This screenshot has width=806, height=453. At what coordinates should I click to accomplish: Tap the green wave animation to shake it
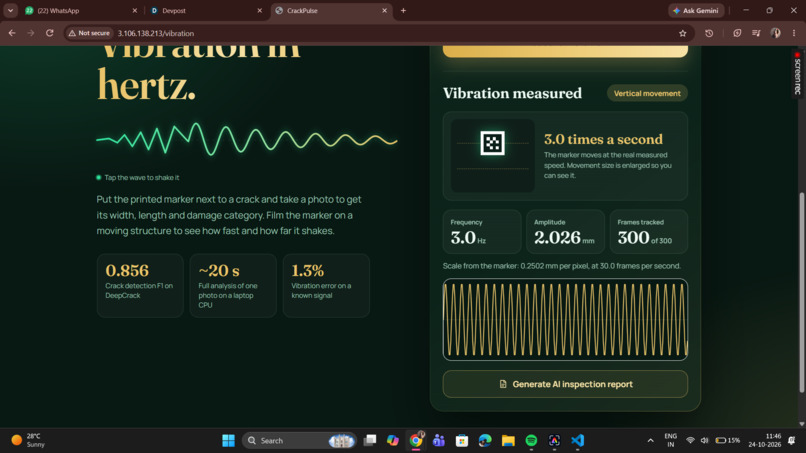247,139
